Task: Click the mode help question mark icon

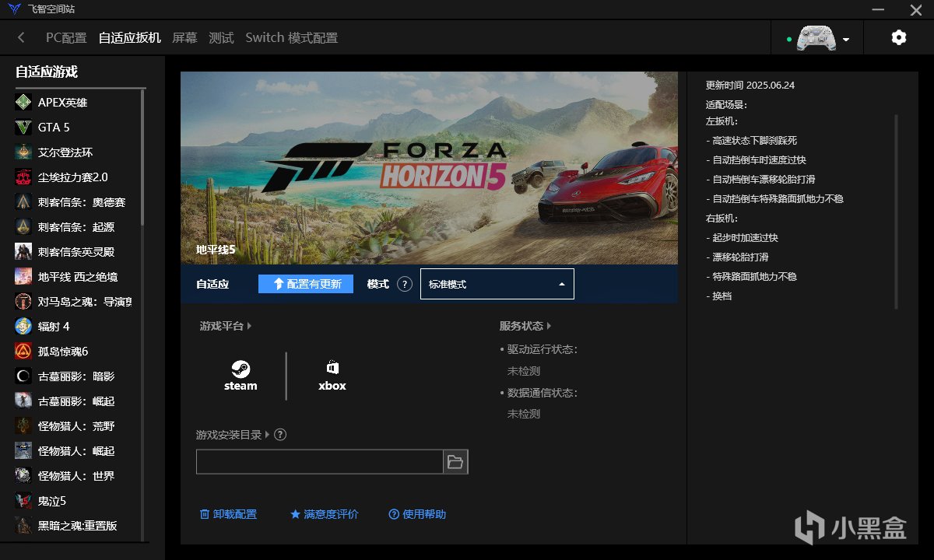Action: 405,284
